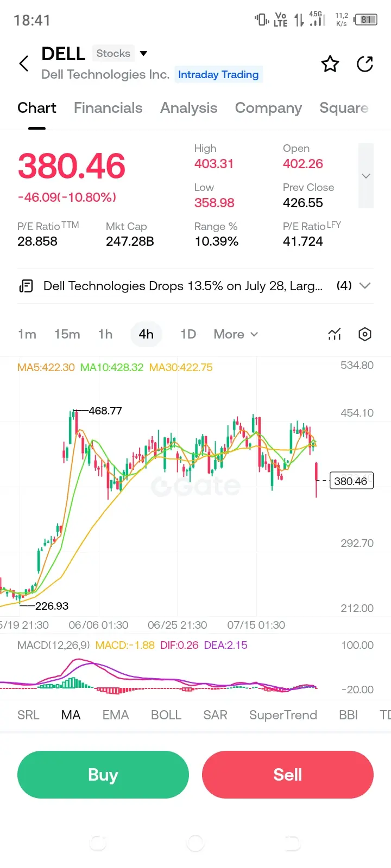Tap the MACD(12,26,9) indicator label
Image resolution: width=391 pixels, height=868 pixels.
53,645
